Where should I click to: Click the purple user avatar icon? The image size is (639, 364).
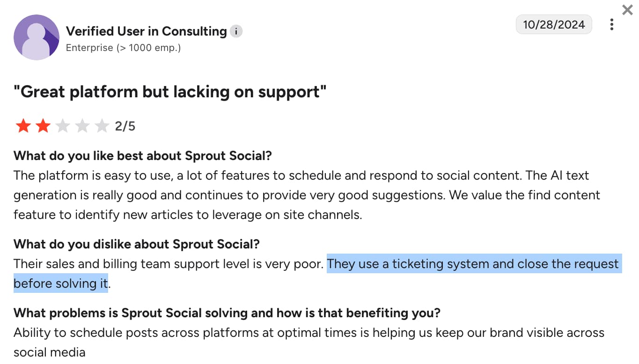(x=37, y=37)
